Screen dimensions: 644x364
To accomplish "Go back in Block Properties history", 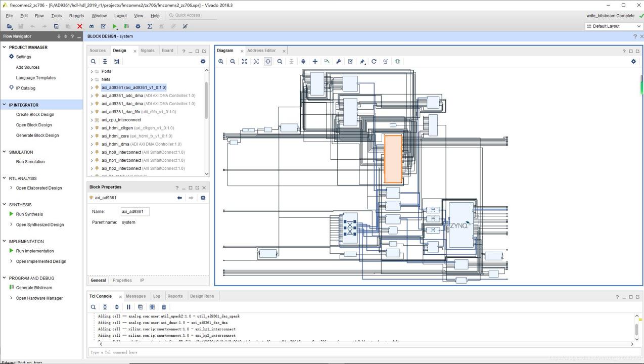I will click(179, 198).
